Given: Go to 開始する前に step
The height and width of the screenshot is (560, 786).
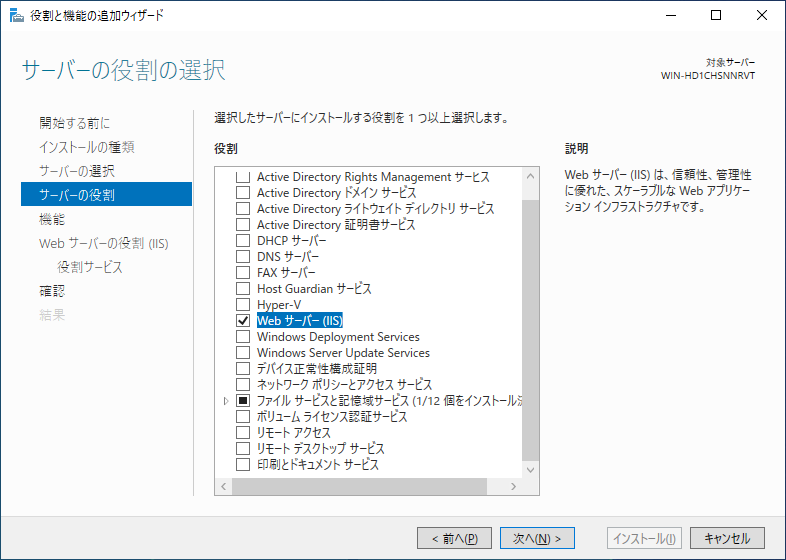Looking at the screenshot, I should (x=75, y=123).
